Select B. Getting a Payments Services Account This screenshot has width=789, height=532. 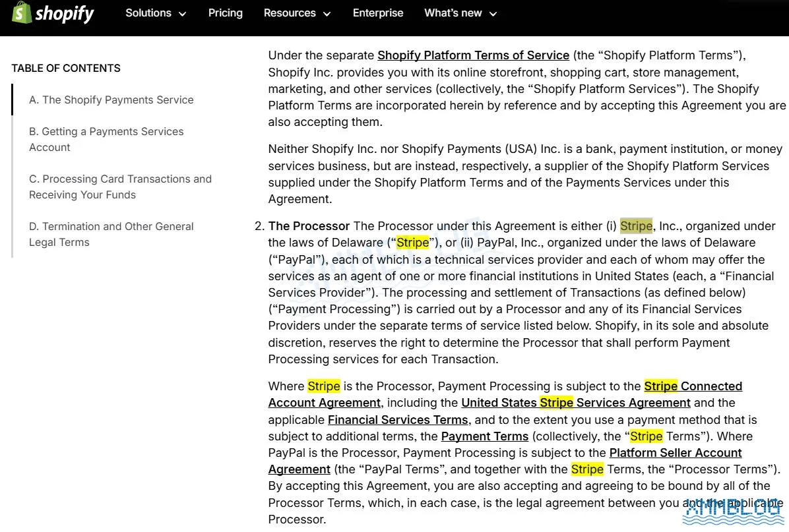(106, 139)
